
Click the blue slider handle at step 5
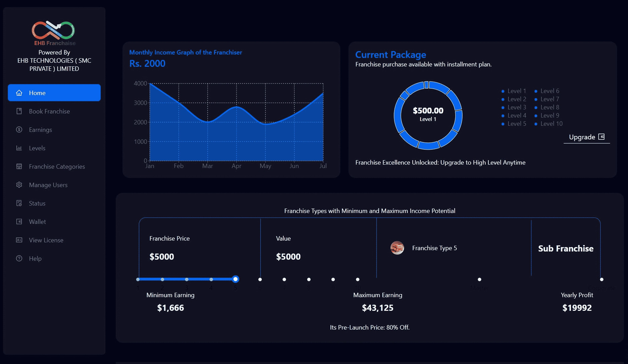click(x=235, y=279)
